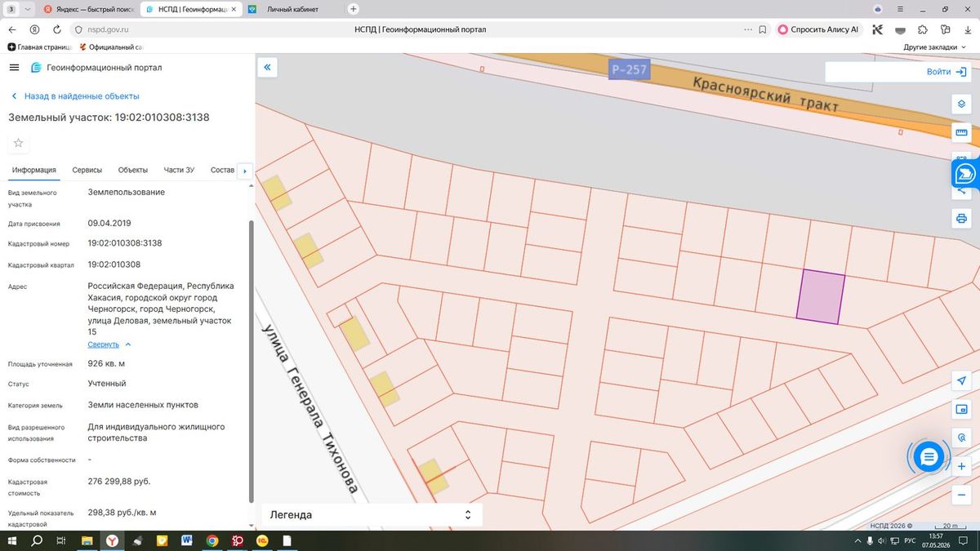Viewport: 980px width, 551px height.
Task: Add parcel to favorites with star
Action: [19, 143]
